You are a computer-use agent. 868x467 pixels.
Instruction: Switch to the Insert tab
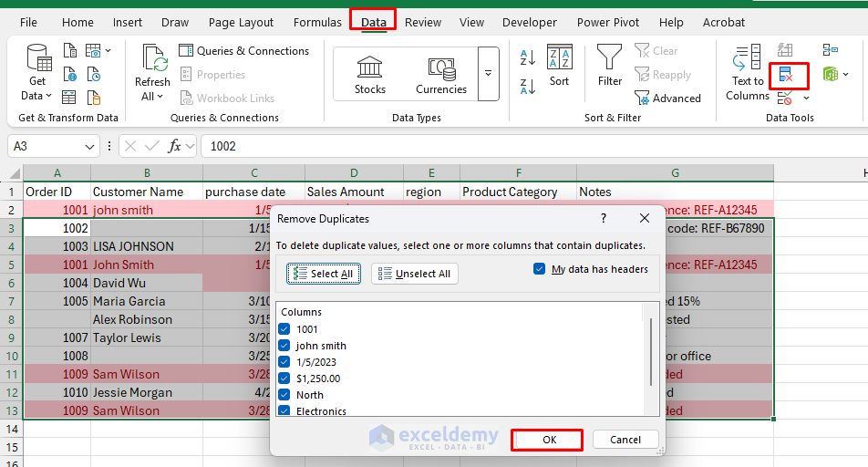click(128, 22)
